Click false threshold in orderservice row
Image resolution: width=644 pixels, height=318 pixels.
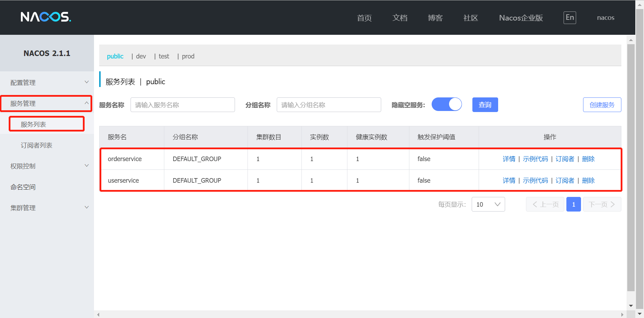(x=424, y=159)
